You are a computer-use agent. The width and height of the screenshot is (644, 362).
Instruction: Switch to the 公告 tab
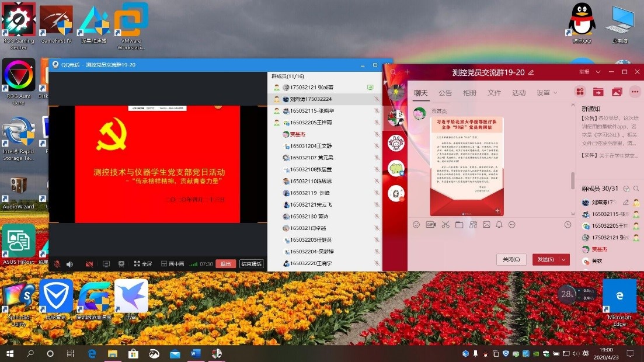pyautogui.click(x=445, y=93)
